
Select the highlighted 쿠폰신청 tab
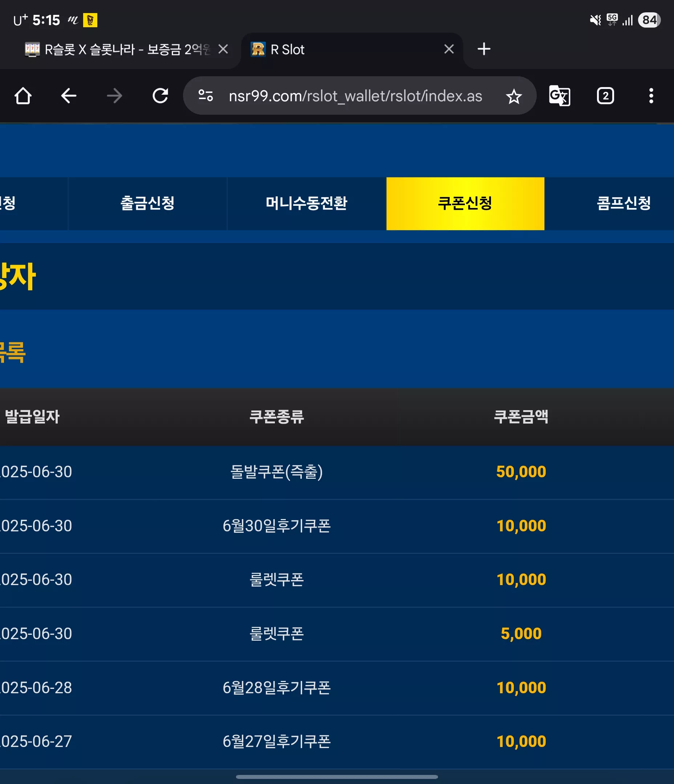465,203
